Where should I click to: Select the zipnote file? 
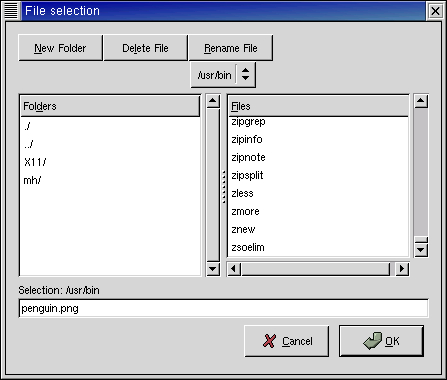(318, 157)
